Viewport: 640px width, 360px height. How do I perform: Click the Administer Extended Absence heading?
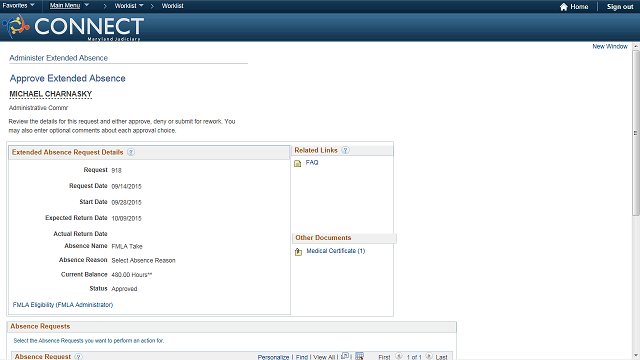click(x=58, y=58)
